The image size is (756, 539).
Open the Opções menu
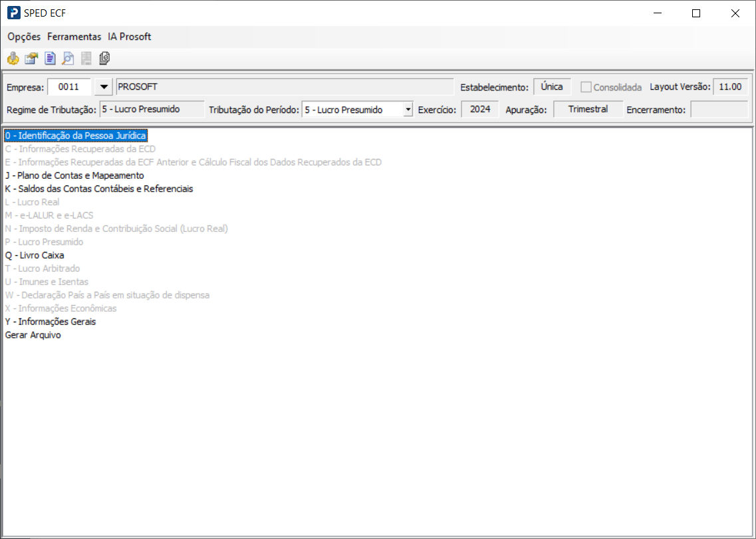pos(24,37)
